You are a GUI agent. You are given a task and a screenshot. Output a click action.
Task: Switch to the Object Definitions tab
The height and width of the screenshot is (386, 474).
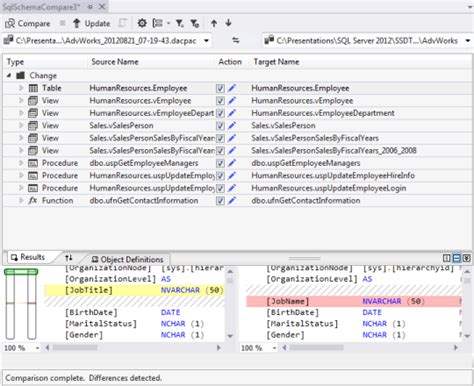pos(128,259)
